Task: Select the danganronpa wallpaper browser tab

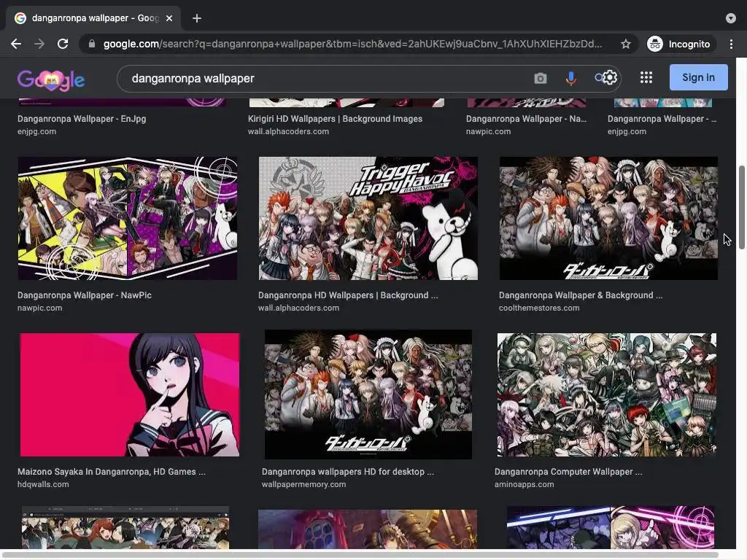Action: pos(93,18)
